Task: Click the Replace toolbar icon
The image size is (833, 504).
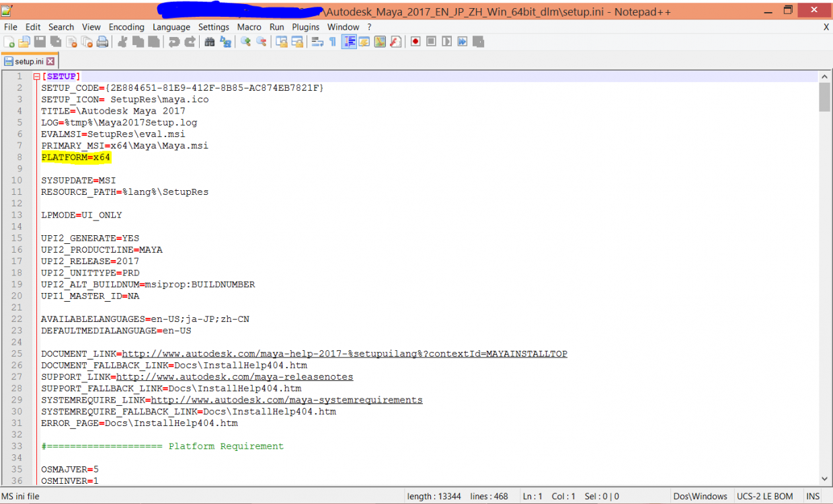Action: tap(225, 42)
